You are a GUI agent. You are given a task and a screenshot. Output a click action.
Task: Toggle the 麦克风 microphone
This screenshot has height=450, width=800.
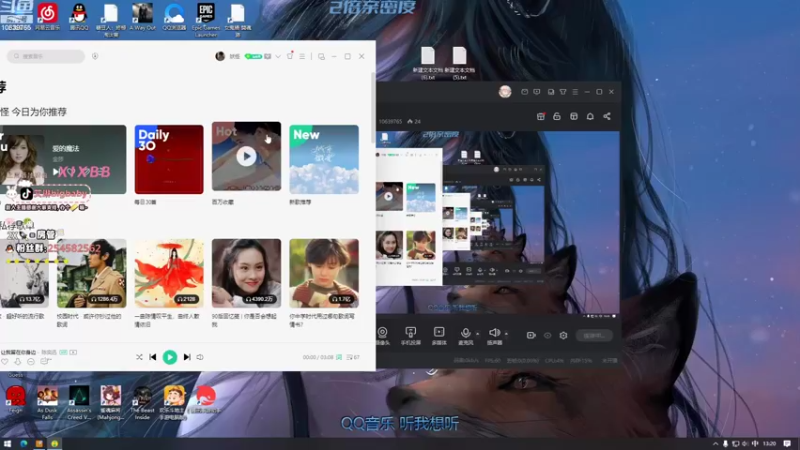tap(465, 336)
